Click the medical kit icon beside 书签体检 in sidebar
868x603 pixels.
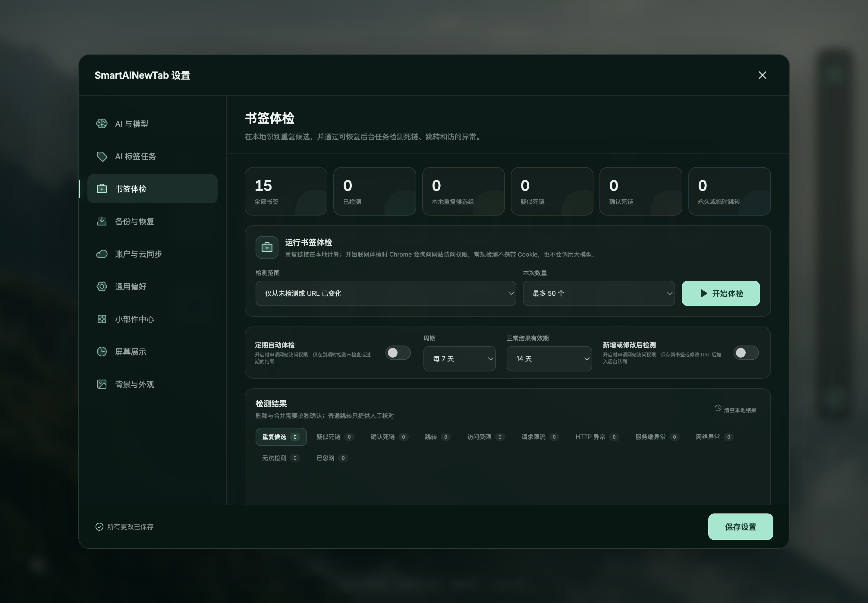tap(102, 188)
